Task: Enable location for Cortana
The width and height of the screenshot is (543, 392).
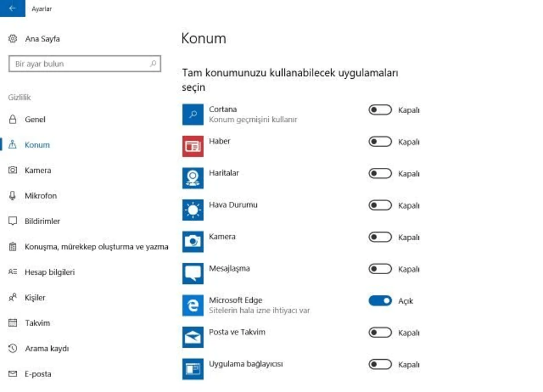Action: (x=380, y=110)
